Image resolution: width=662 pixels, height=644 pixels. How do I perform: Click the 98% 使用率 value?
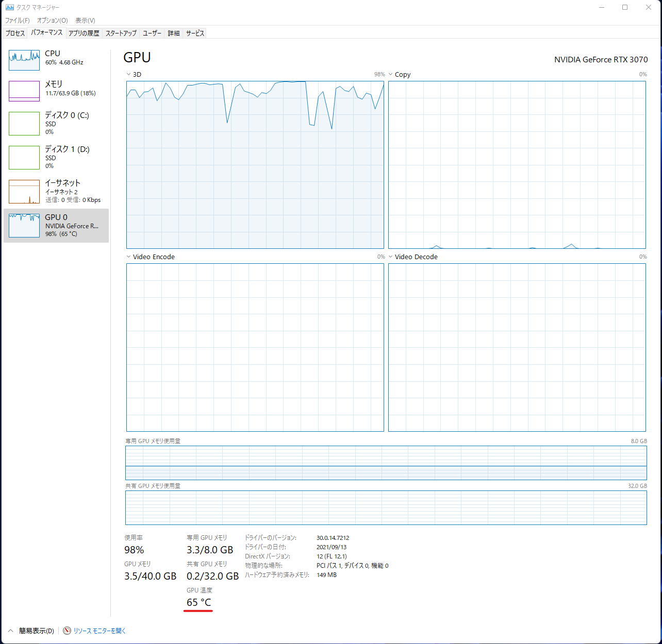pos(134,550)
